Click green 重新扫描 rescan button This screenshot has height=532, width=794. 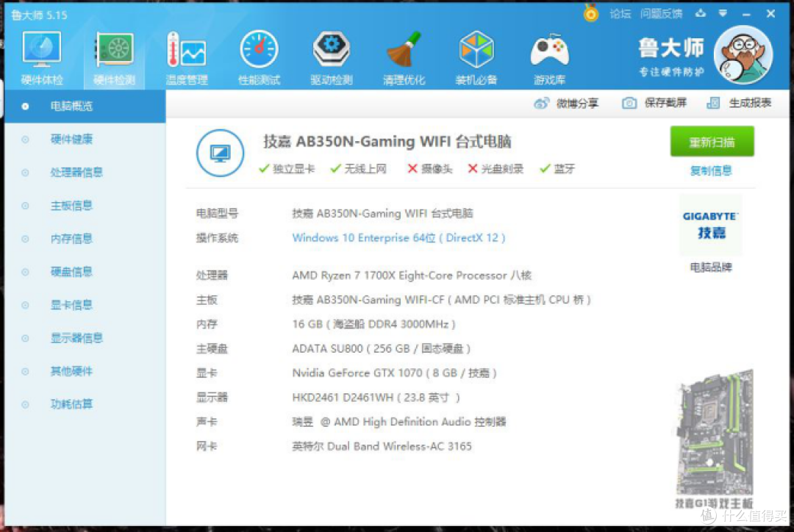click(x=712, y=142)
